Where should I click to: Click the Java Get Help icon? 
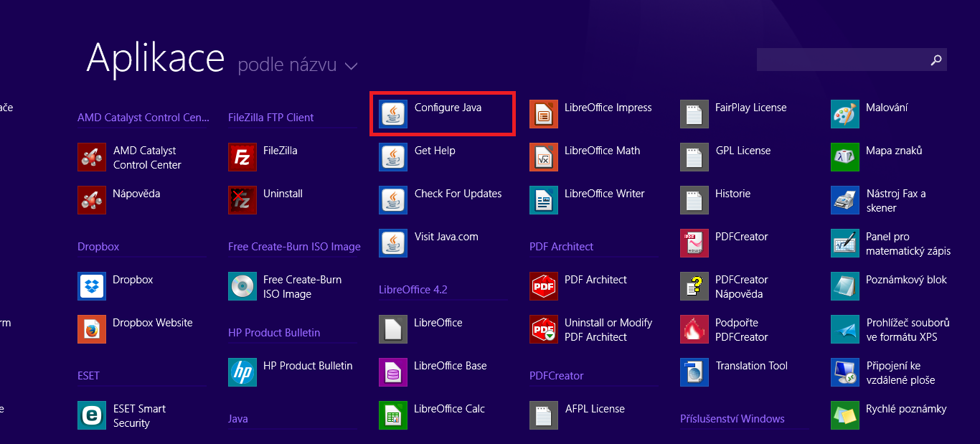coord(393,157)
